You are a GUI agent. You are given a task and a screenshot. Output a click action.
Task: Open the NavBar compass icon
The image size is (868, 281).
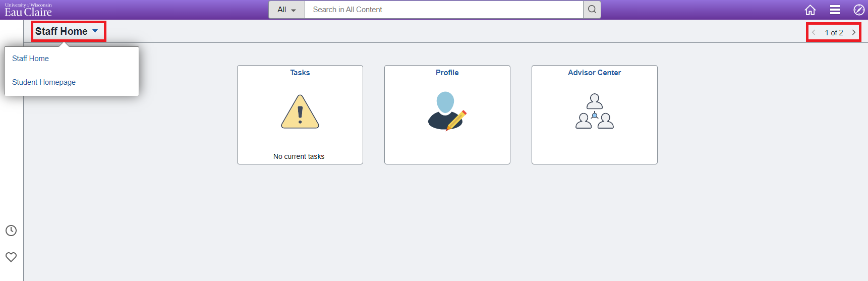coord(859,10)
